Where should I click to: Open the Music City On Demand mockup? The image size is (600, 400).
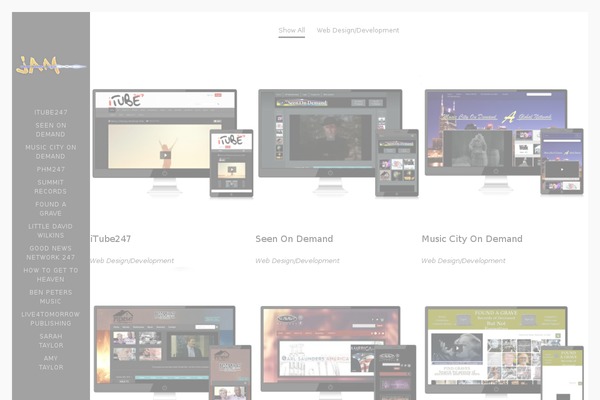pyautogui.click(x=504, y=142)
